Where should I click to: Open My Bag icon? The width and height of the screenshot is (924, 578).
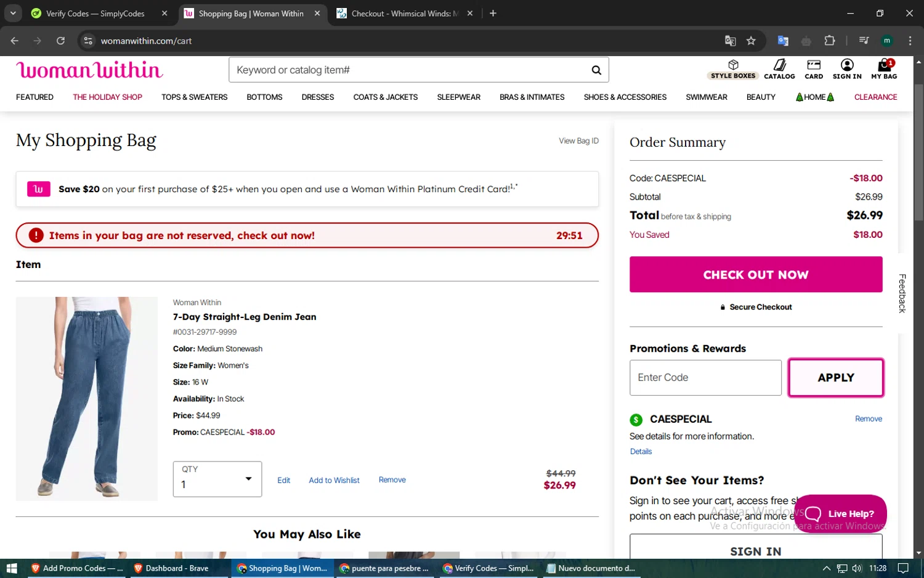pyautogui.click(x=884, y=69)
